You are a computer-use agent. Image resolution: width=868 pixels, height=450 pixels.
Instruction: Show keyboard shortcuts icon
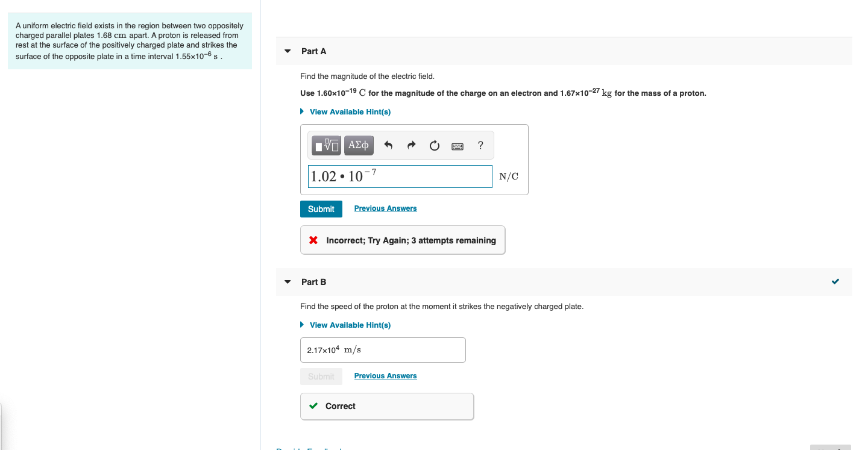(x=457, y=146)
